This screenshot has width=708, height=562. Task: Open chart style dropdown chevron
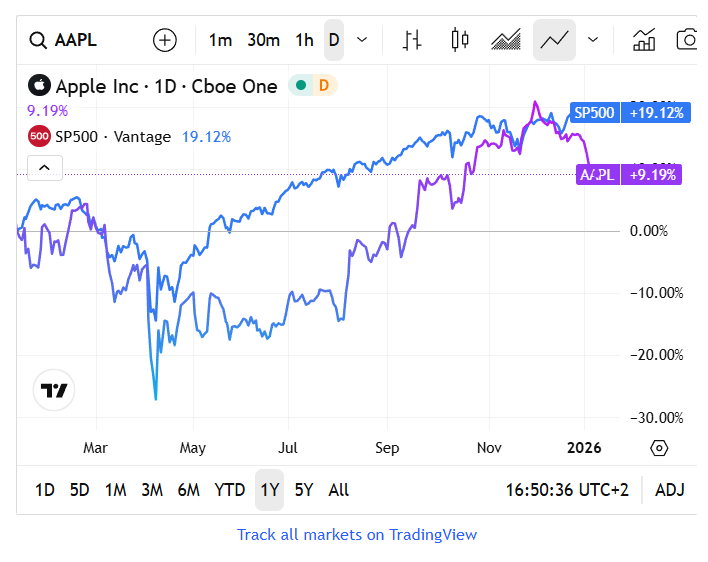click(593, 40)
